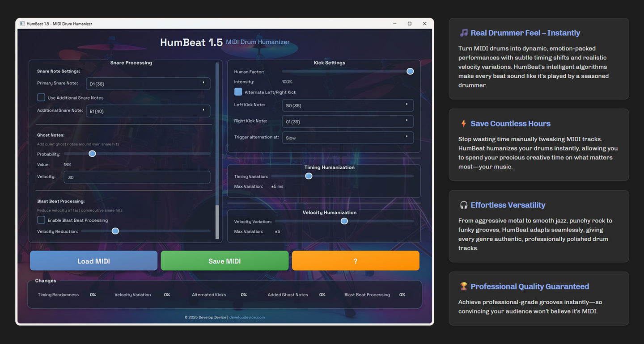This screenshot has width=644, height=344.
Task: Open the developdevice.com link in the footer
Action: click(247, 317)
